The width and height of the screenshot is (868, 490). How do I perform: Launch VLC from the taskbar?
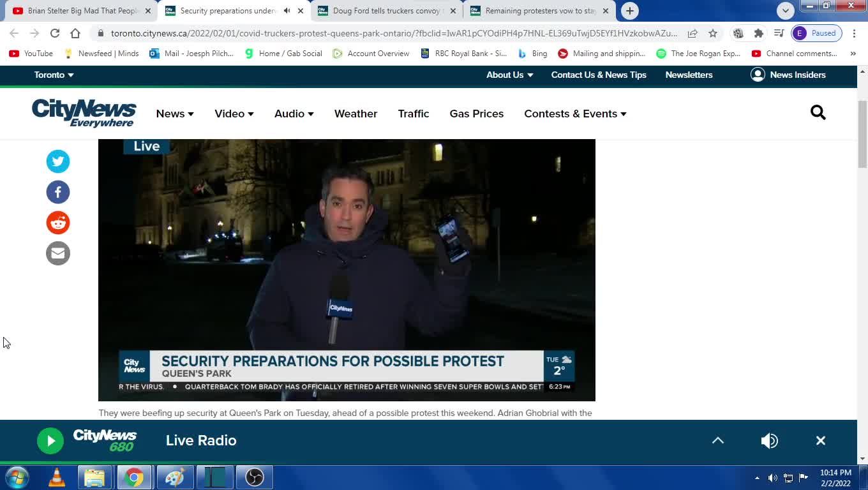pyautogui.click(x=57, y=477)
